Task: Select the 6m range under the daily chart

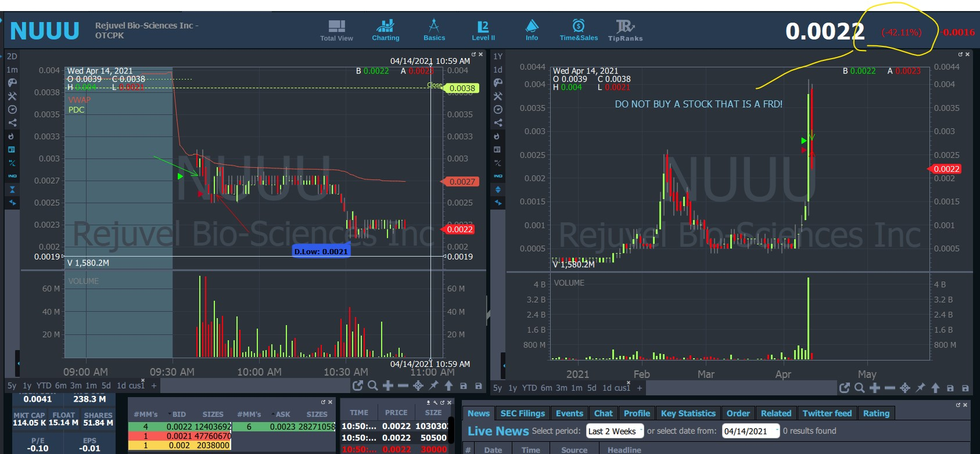Action: pos(546,388)
